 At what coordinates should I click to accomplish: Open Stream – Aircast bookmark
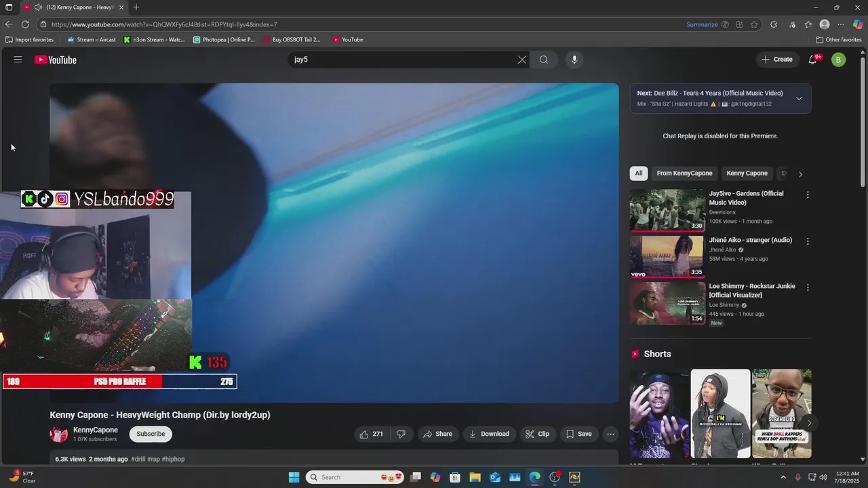click(92, 39)
